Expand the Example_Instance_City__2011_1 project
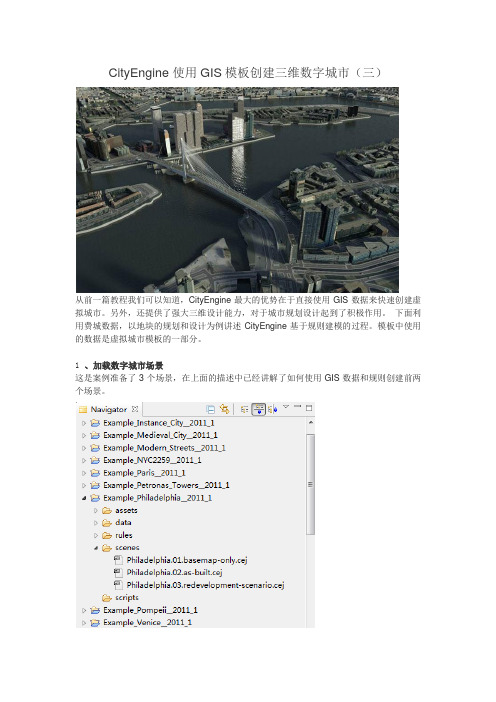496x702 pixels. pos(84,423)
